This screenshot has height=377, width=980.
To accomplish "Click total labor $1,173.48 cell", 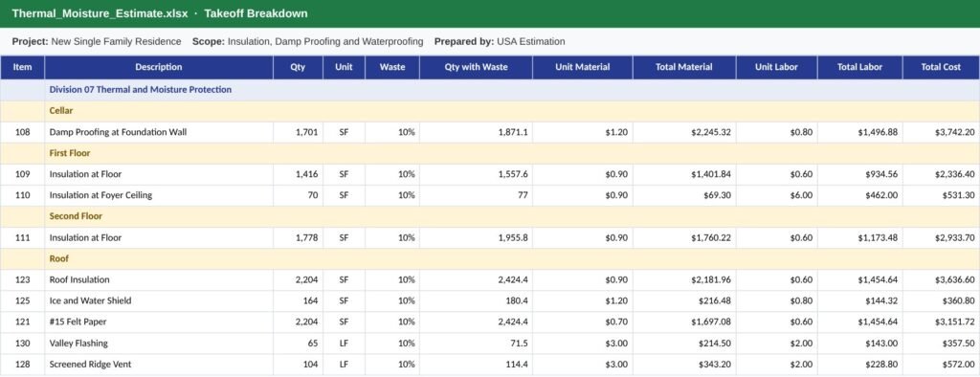I will pyautogui.click(x=860, y=237).
